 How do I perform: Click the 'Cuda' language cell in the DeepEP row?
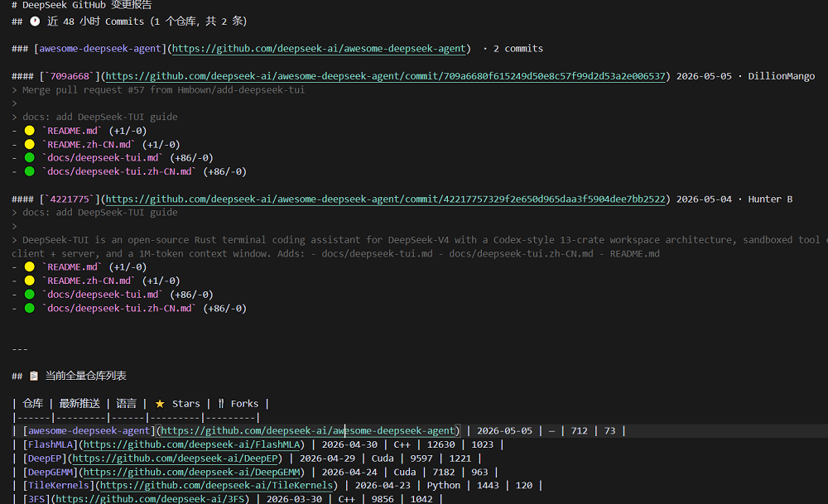[x=383, y=458]
